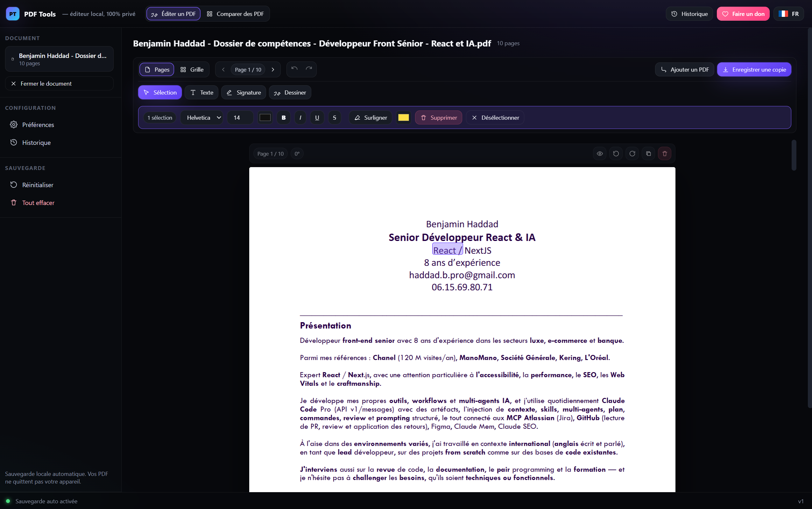Click Enregistrer une copie
This screenshot has height=509, width=812.
(x=754, y=70)
